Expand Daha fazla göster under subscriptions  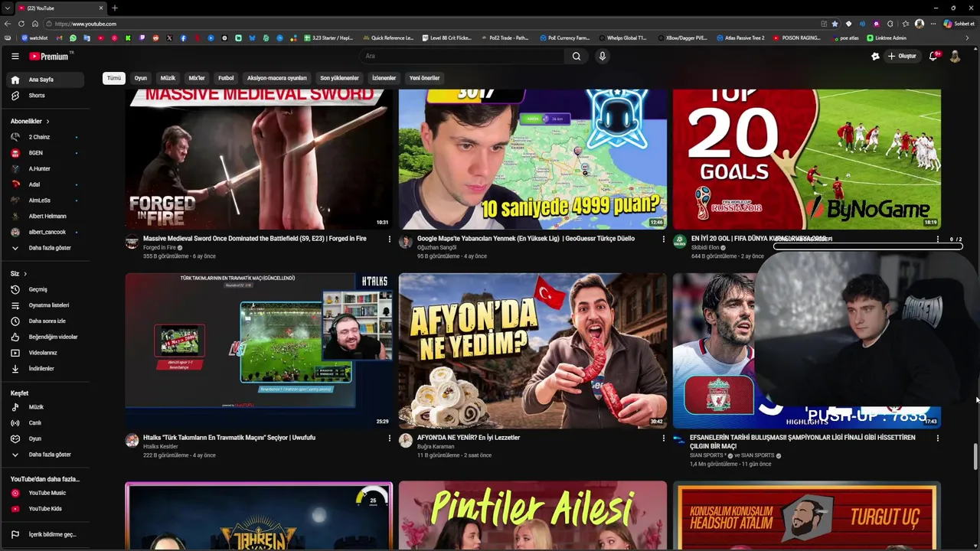click(45, 248)
